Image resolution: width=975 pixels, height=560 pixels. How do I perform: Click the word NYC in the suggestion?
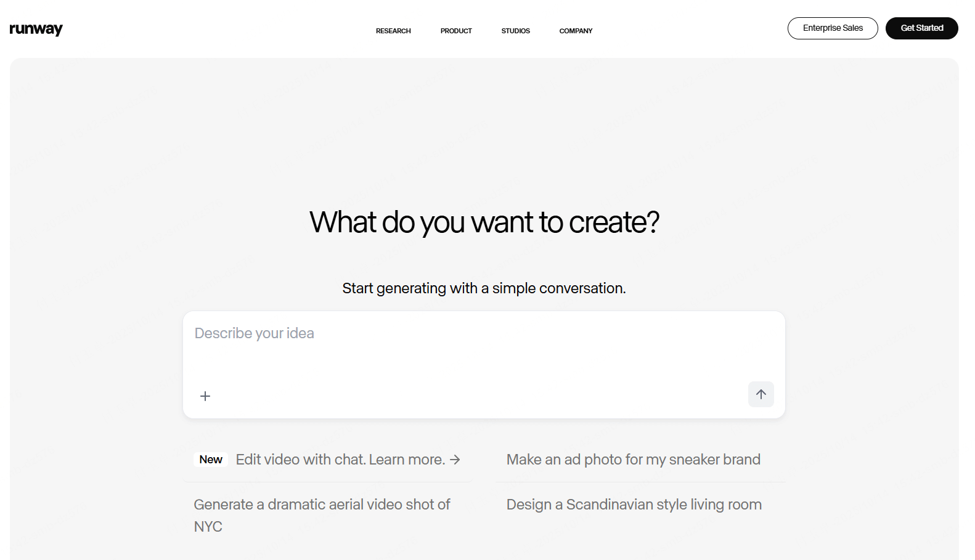(208, 527)
